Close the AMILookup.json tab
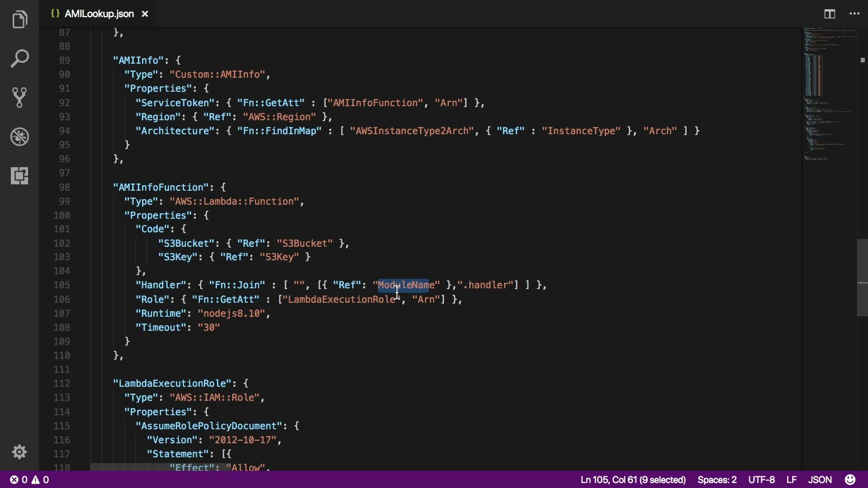868x488 pixels. tap(145, 14)
